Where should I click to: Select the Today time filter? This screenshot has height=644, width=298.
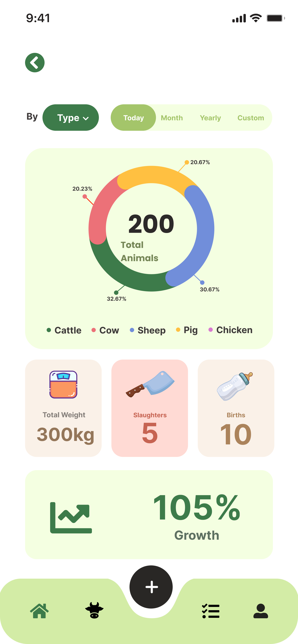click(133, 118)
